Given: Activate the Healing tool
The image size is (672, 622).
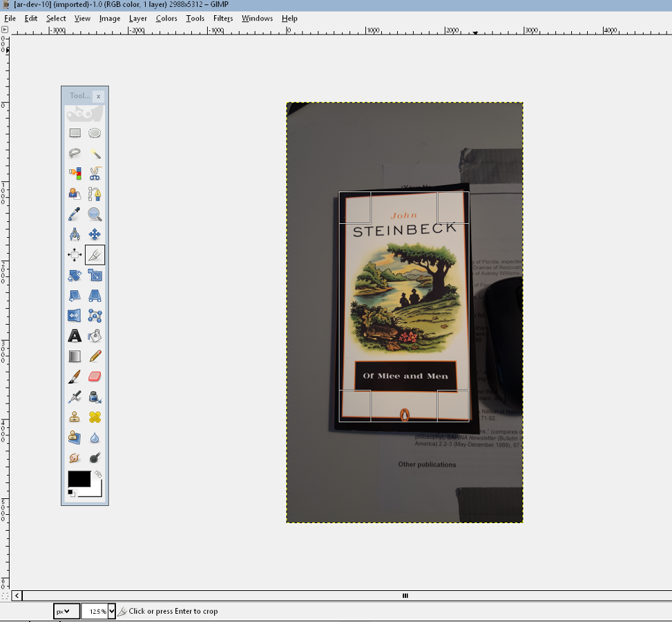Looking at the screenshot, I should tap(94, 416).
